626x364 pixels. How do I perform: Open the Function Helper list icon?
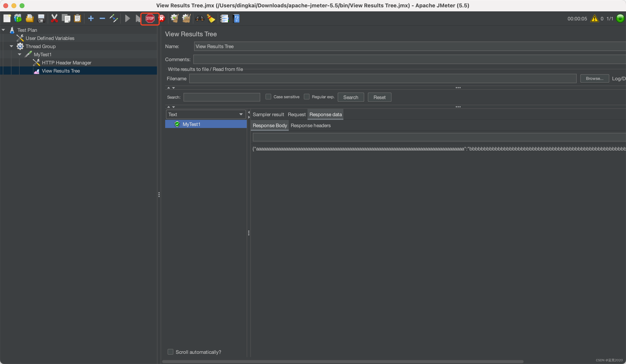(224, 18)
